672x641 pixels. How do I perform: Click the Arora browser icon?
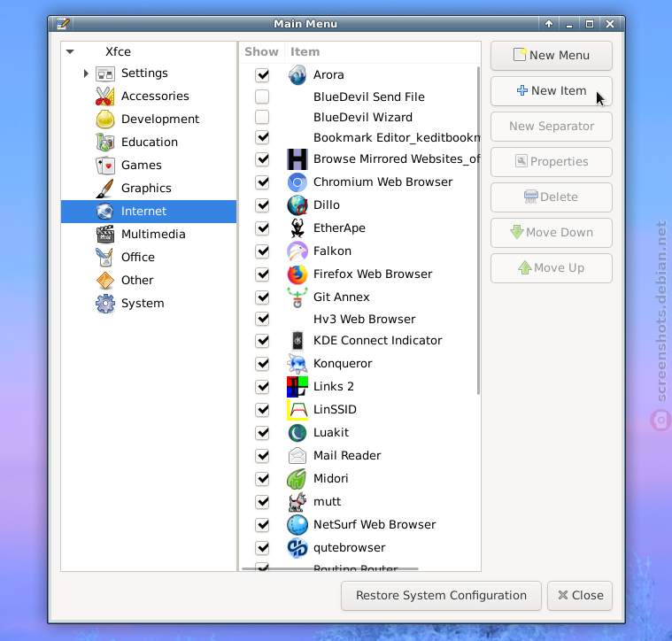297,74
